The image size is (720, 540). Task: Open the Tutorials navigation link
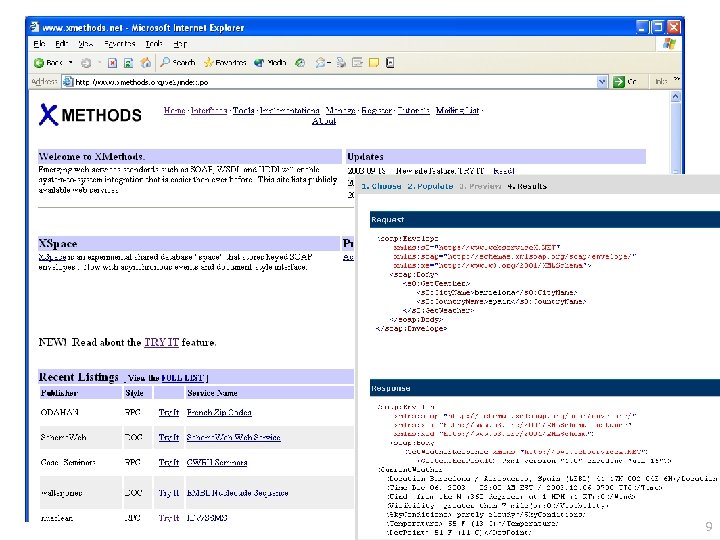pos(413,110)
